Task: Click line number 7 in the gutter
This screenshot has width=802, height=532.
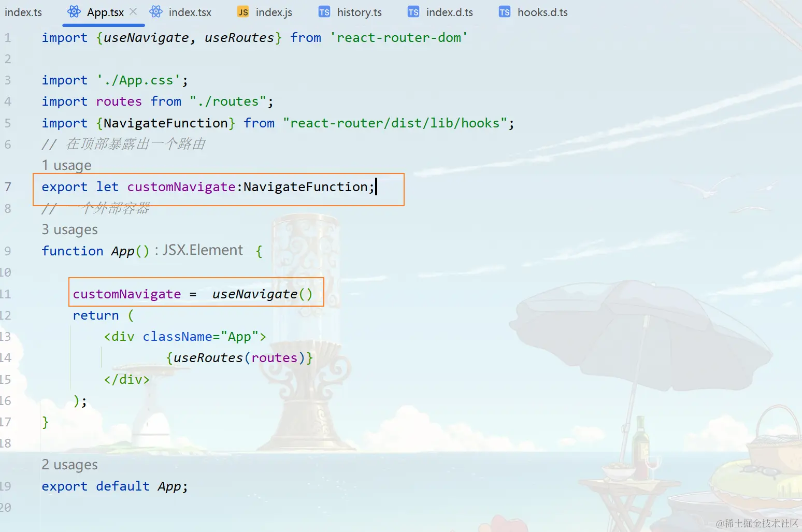Action: pos(7,186)
